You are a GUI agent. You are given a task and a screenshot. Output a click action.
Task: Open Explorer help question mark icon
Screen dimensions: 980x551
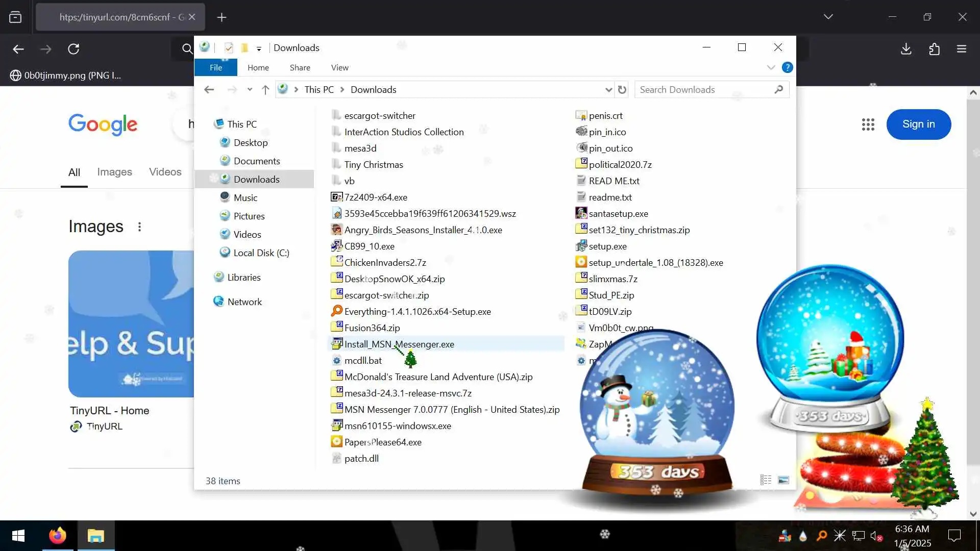click(787, 67)
